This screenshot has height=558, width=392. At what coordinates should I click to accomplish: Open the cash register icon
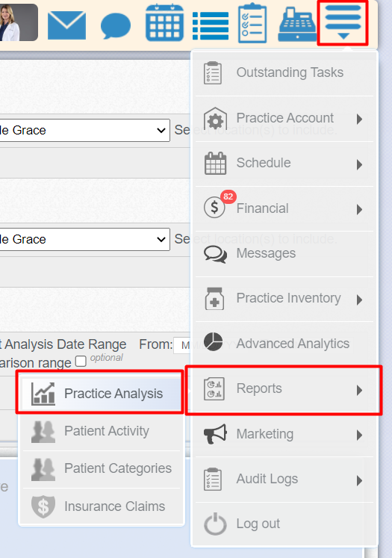[297, 24]
